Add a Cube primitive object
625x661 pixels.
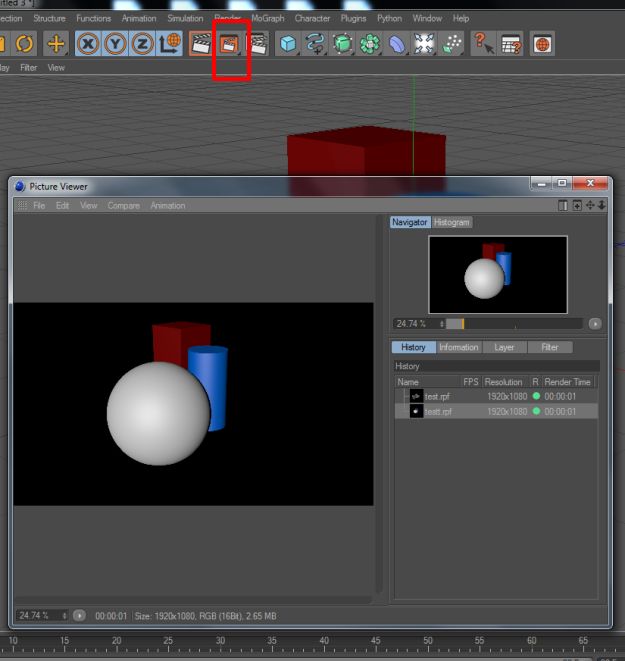pyautogui.click(x=288, y=44)
